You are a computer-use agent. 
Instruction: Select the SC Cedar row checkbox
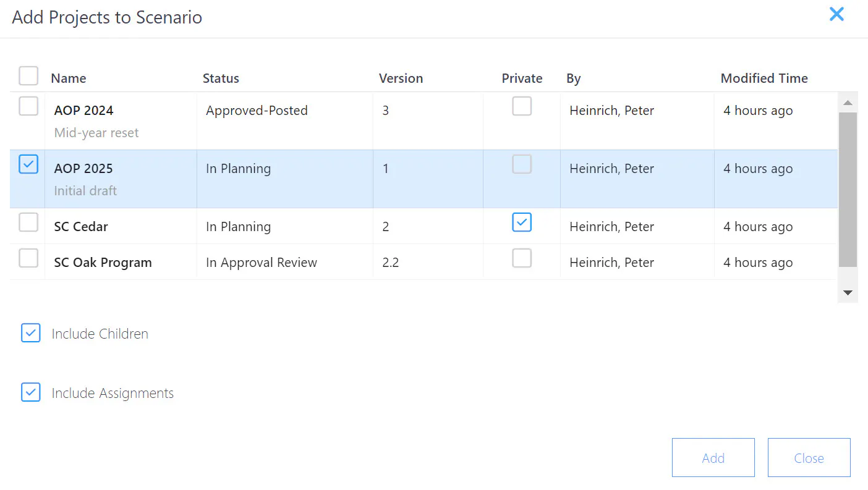pos(28,222)
